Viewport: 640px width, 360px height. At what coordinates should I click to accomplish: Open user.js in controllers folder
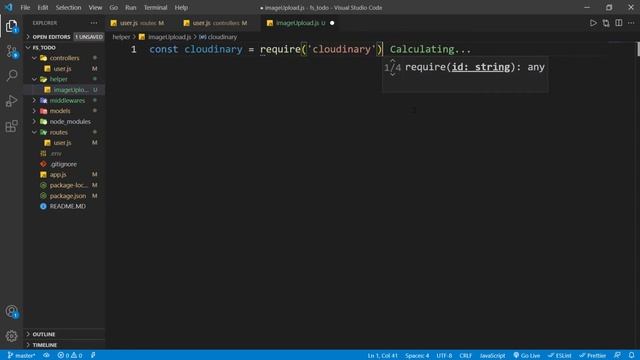pyautogui.click(x=64, y=69)
